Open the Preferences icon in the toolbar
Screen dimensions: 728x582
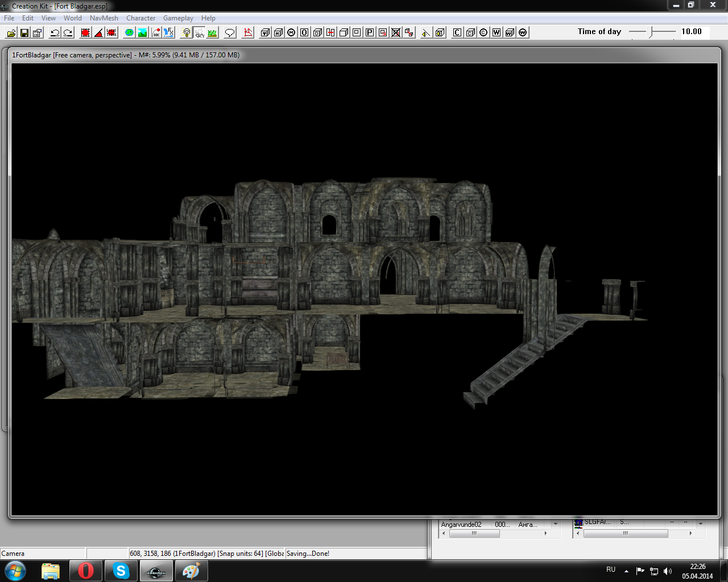38,32
